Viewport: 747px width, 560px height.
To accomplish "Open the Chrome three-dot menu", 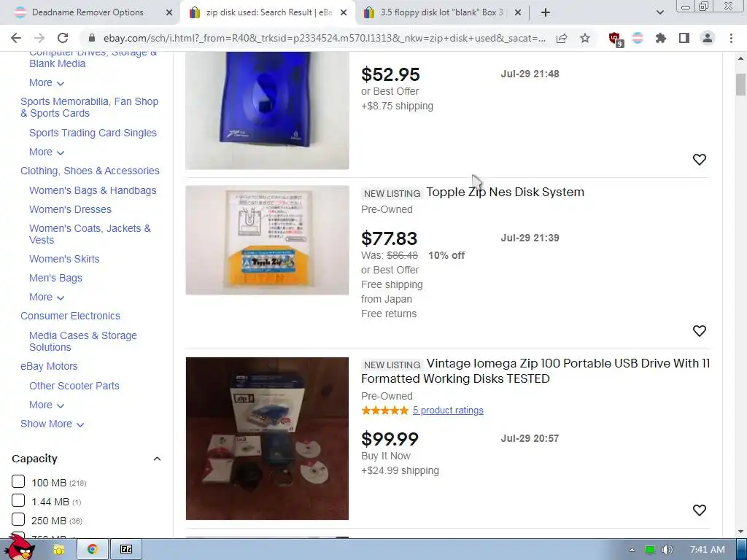I will [x=731, y=38].
